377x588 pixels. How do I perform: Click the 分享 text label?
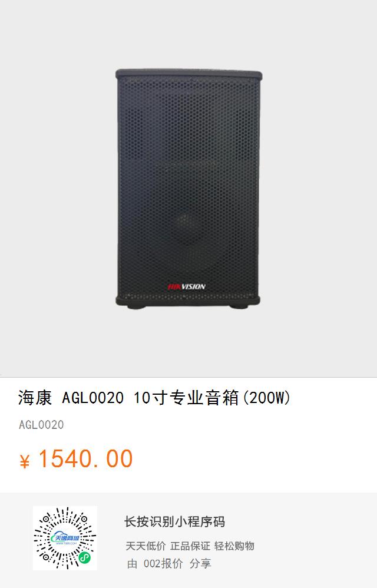pos(200,564)
